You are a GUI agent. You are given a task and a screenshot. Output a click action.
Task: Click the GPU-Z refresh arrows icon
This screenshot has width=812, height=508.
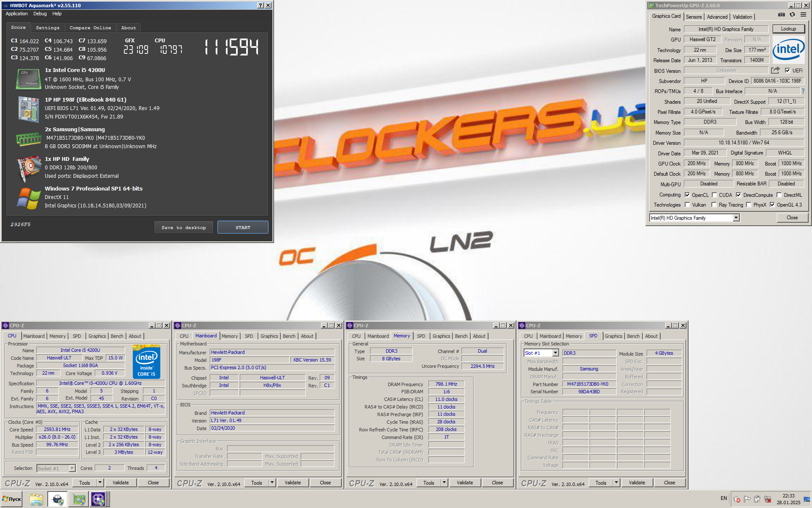click(792, 15)
